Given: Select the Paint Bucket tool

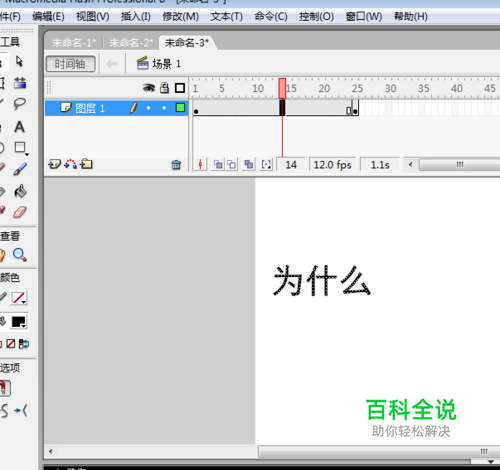Looking at the screenshot, I should [x=20, y=191].
